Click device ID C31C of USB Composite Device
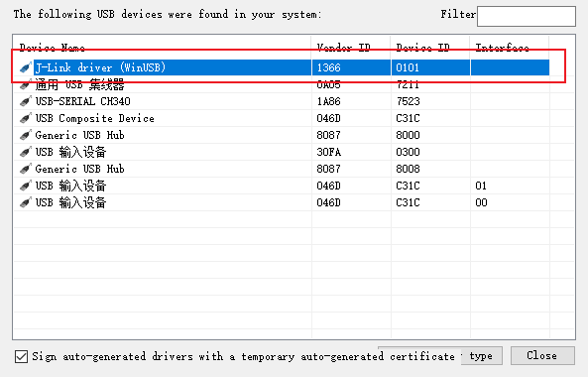The height and width of the screenshot is (377, 588). click(x=408, y=118)
